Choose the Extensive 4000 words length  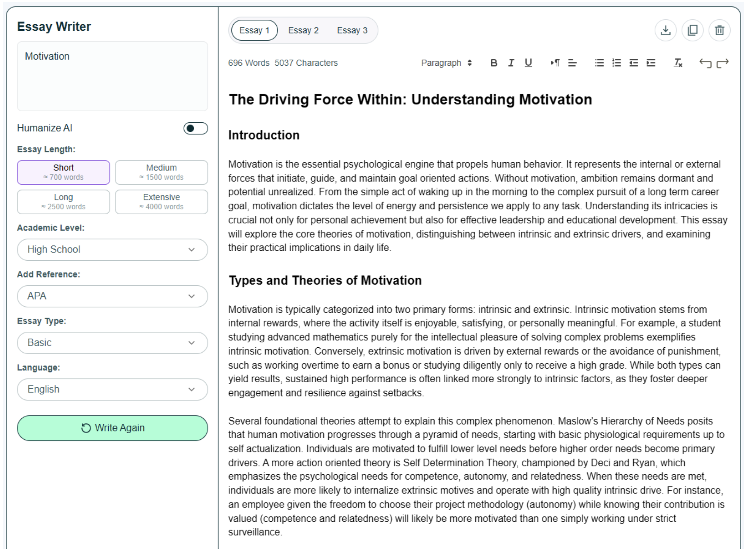tap(161, 202)
